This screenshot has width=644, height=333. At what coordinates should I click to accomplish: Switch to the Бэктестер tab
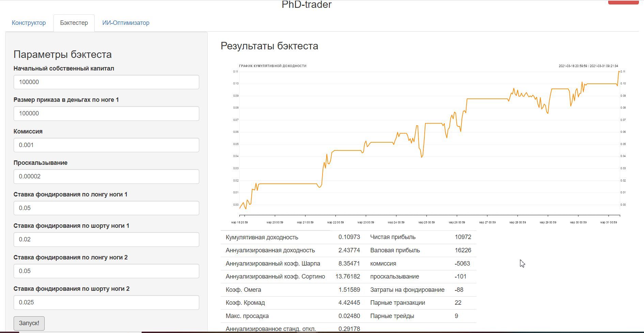[x=74, y=23]
